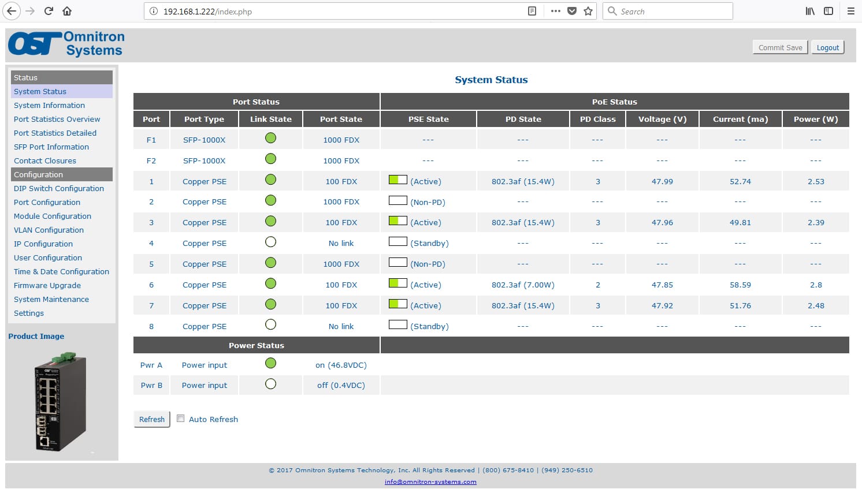Click the browser Search field
Screen dimensions: 862x504
click(668, 12)
